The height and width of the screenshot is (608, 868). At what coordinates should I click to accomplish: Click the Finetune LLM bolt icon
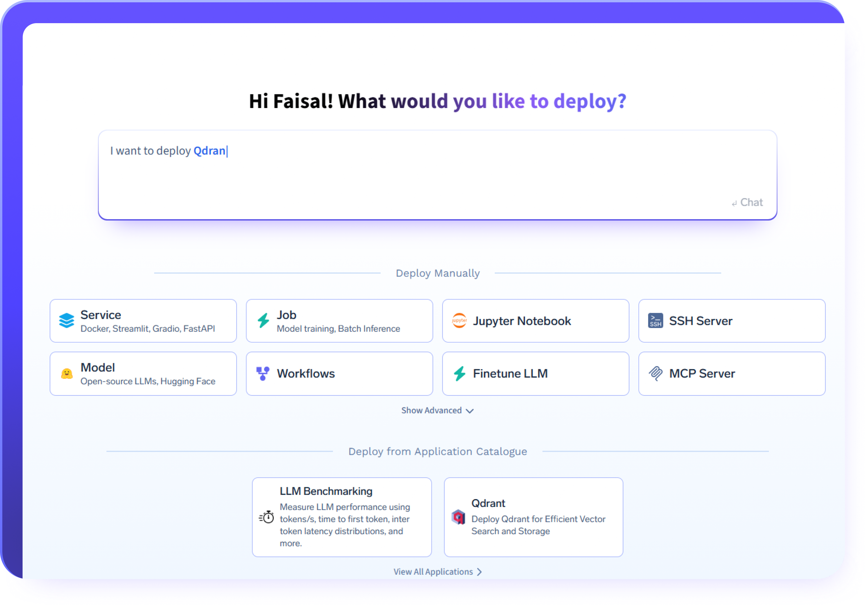pyautogui.click(x=460, y=374)
